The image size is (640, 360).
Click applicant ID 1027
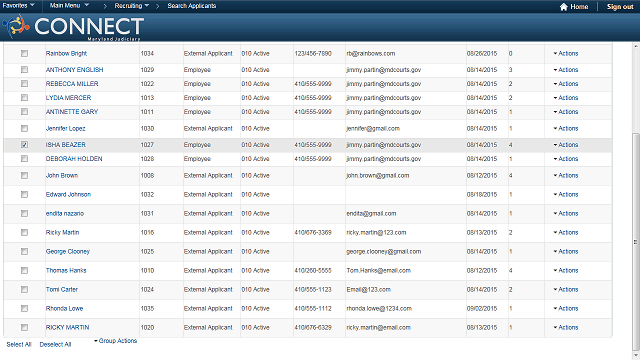[x=147, y=145]
